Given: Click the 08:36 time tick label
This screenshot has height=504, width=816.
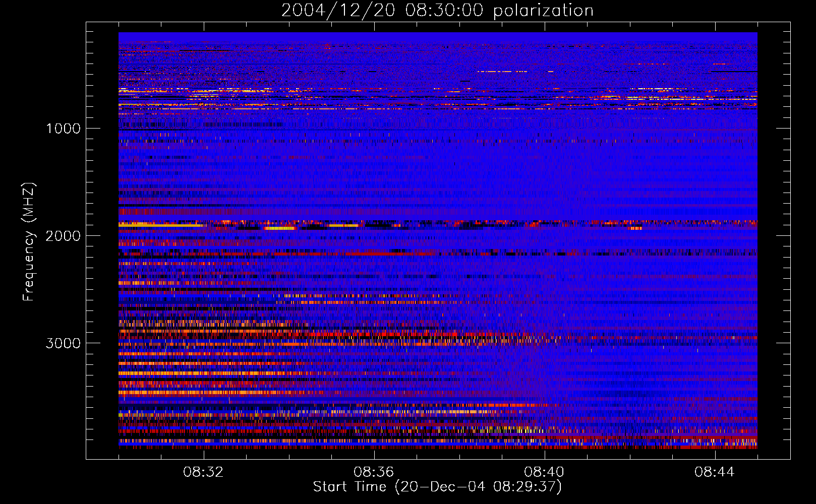Looking at the screenshot, I should point(374,472).
